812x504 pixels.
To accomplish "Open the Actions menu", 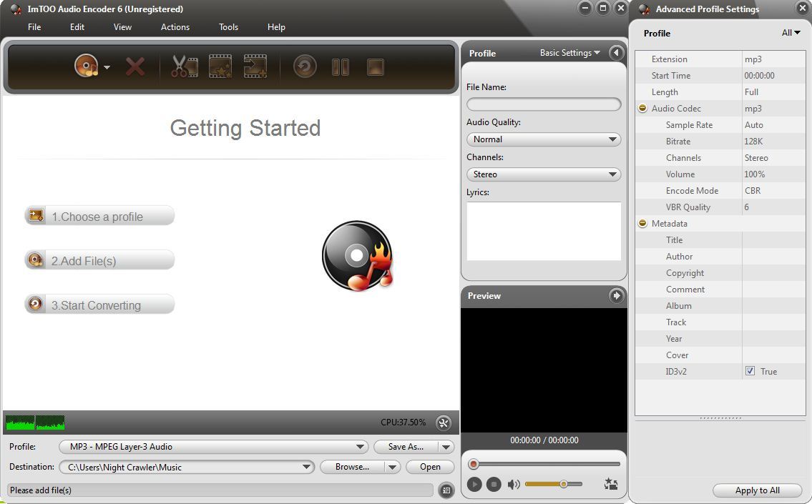I will coord(175,27).
